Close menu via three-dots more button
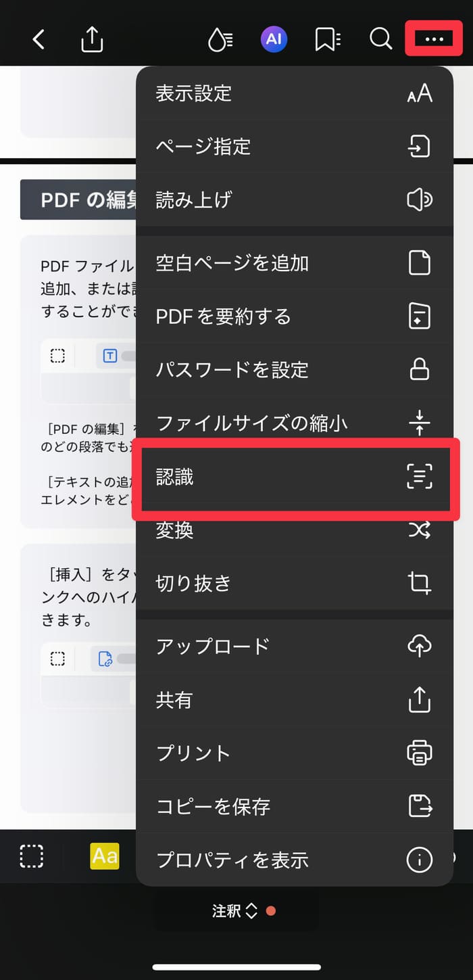473x980 pixels. [x=434, y=39]
